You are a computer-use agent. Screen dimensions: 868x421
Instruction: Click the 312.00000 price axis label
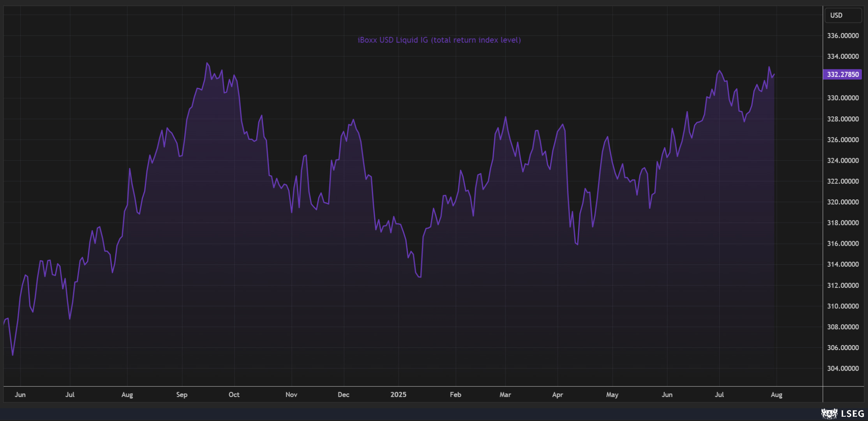point(843,285)
